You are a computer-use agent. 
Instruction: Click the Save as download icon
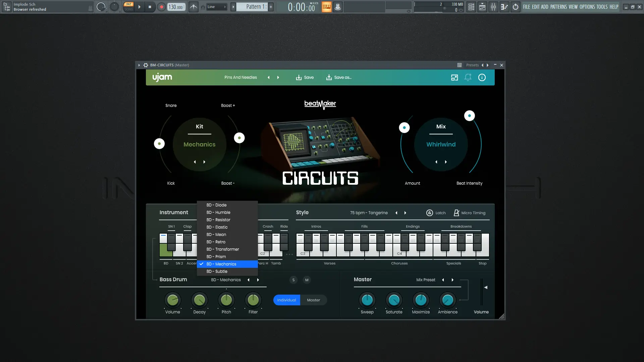click(329, 77)
